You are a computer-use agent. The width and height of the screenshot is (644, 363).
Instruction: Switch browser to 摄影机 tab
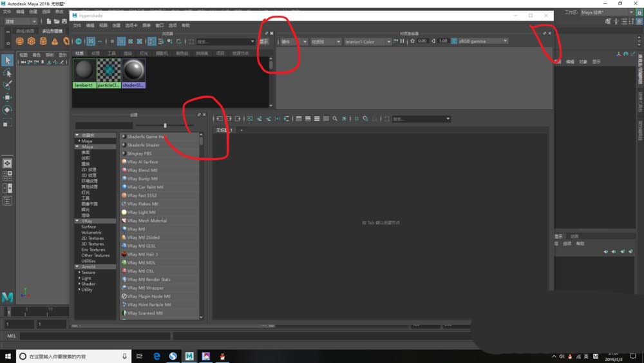[x=162, y=54]
